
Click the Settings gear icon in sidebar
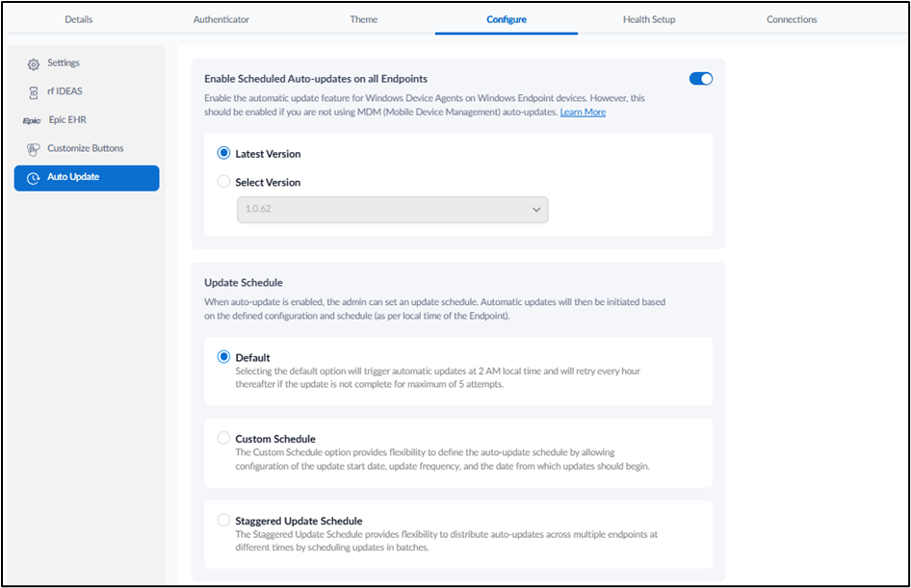[33, 64]
